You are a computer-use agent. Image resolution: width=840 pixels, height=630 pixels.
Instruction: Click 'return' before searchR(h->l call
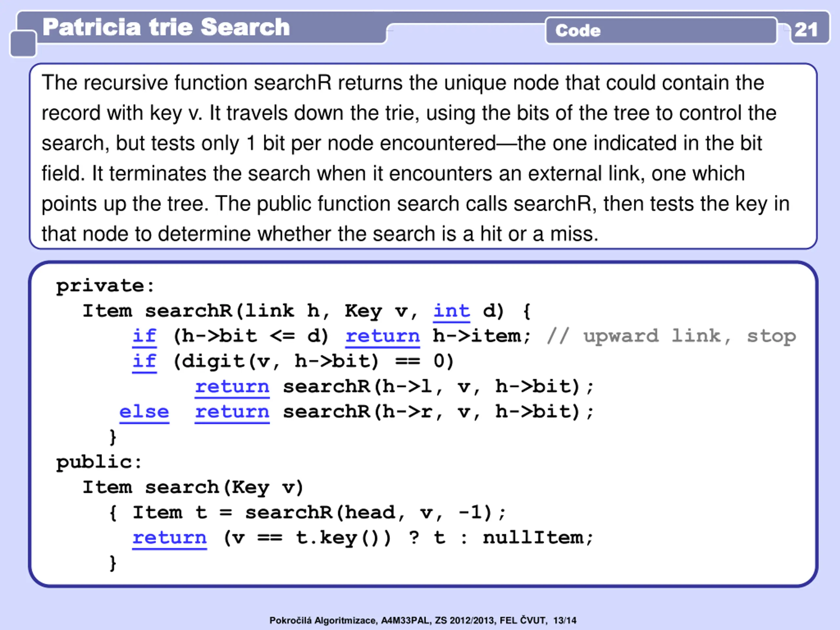[x=232, y=387]
